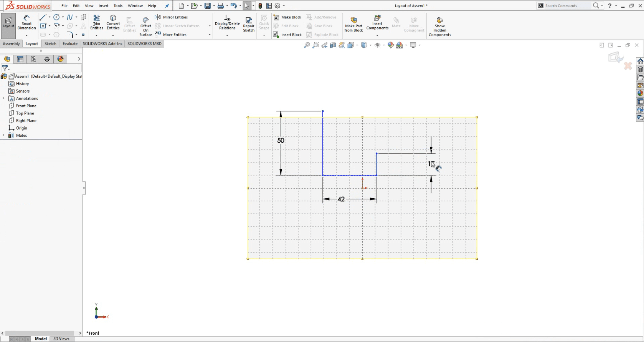Screen dimensions: 644x342
Task: Select the Corner Rectangle tool
Action: 43,26
